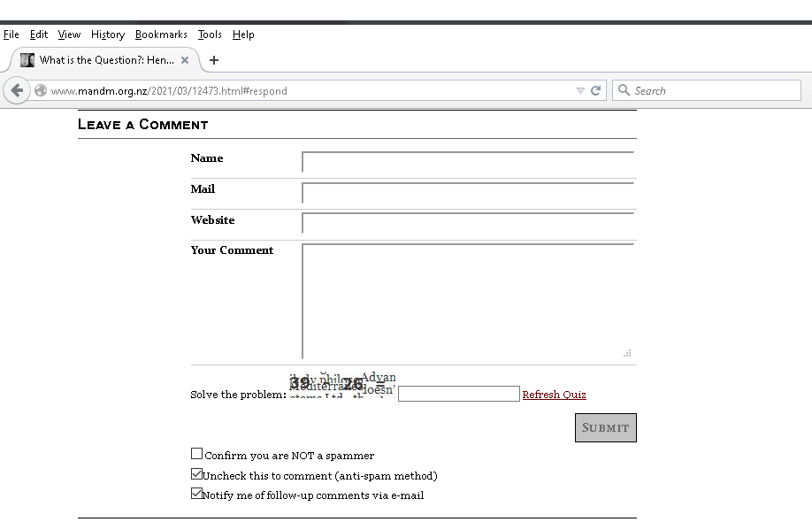Image resolution: width=812 pixels, height=522 pixels.
Task: Close the 'What is the Question?' tab
Action: [x=184, y=60]
